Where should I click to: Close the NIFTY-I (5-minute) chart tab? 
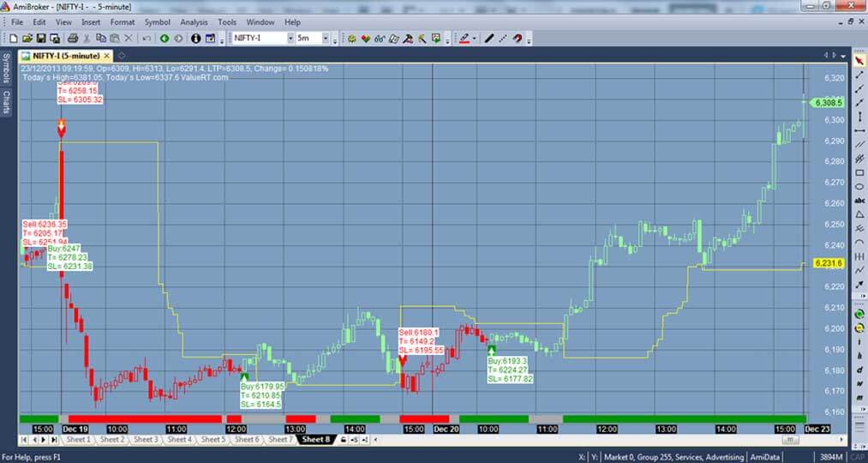click(x=107, y=56)
